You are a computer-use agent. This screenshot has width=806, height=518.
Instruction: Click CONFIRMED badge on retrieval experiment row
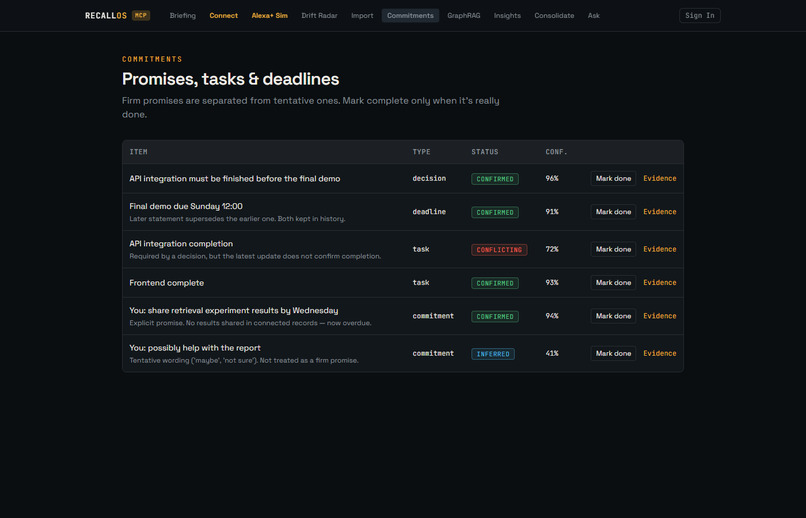pos(495,317)
